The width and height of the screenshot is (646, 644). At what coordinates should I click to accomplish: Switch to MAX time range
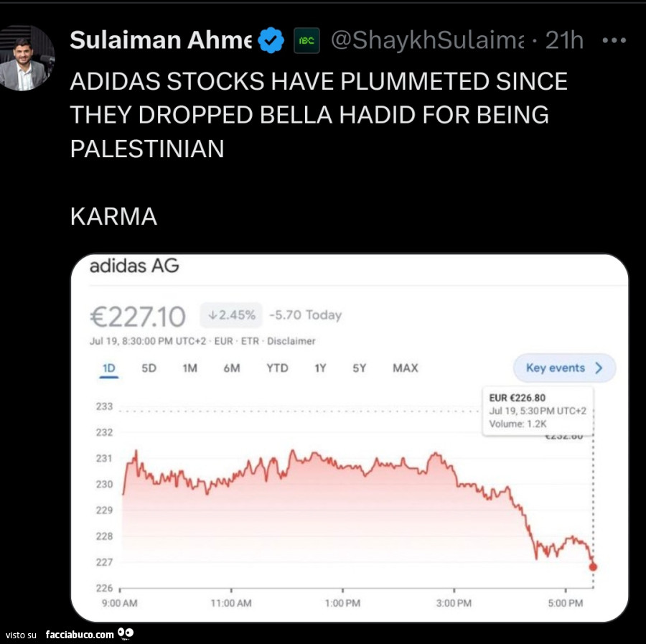[405, 368]
